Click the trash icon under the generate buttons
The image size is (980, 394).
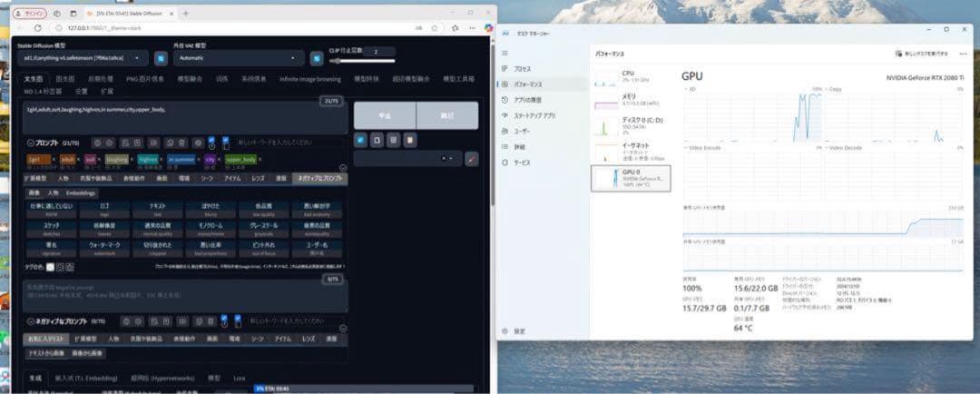click(x=393, y=140)
